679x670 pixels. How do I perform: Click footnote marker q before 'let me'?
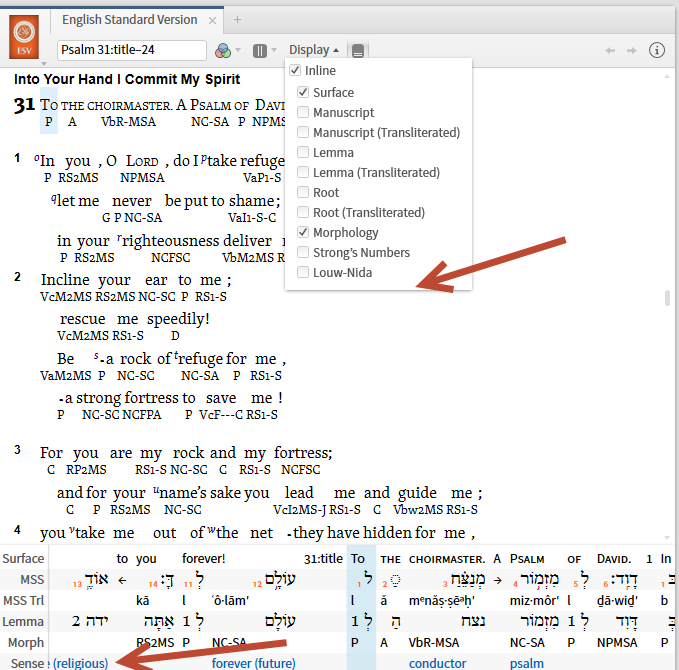(x=54, y=199)
